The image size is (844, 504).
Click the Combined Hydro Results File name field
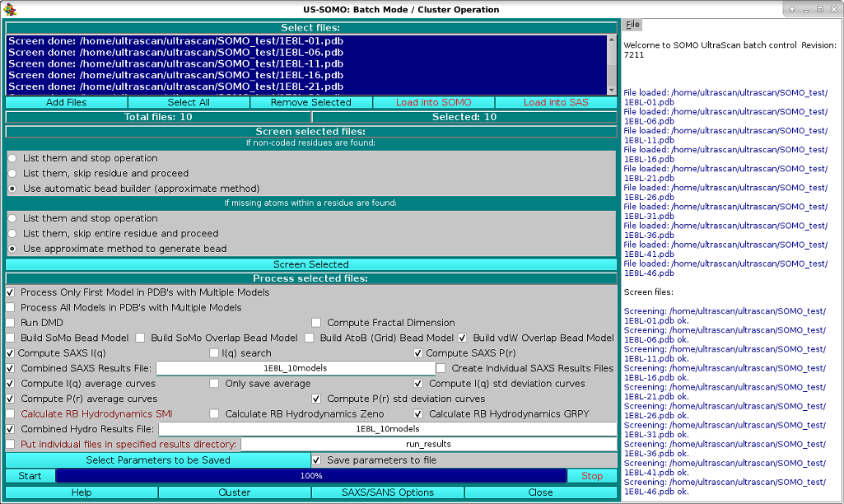coord(389,428)
